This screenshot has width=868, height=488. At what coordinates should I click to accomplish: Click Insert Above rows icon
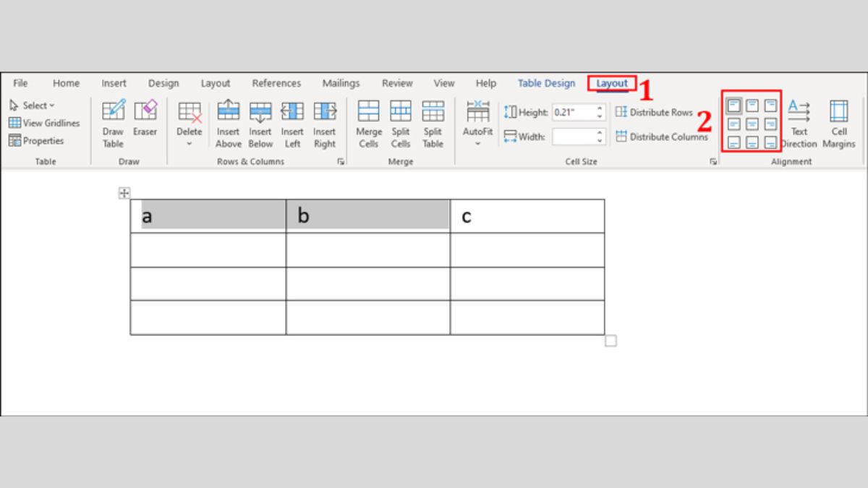(x=228, y=121)
